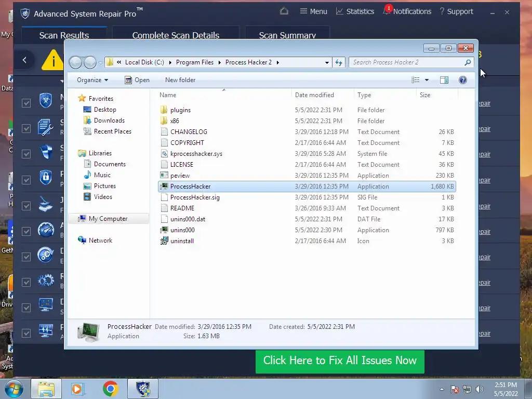This screenshot has height=399, width=532.
Task: Click the New folder button
Action: (x=180, y=79)
